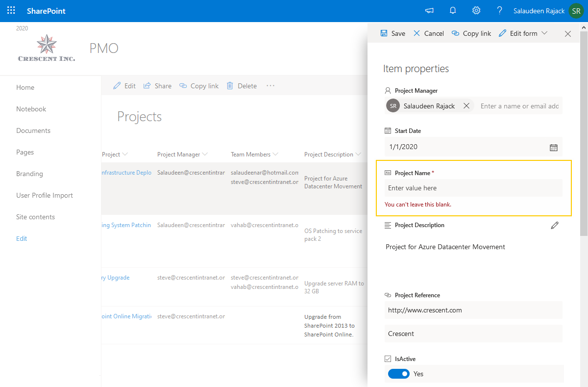Click the feedback megaphone icon

click(x=429, y=10)
